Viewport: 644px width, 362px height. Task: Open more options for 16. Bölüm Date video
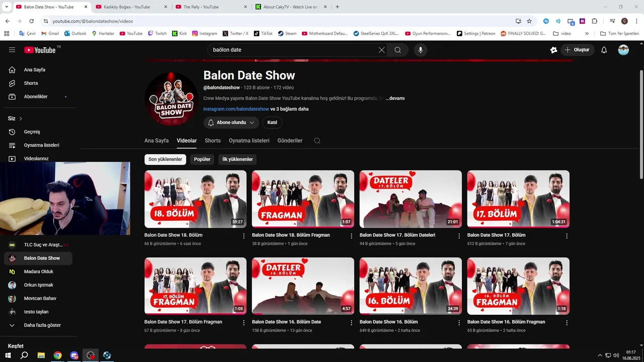(x=352, y=323)
